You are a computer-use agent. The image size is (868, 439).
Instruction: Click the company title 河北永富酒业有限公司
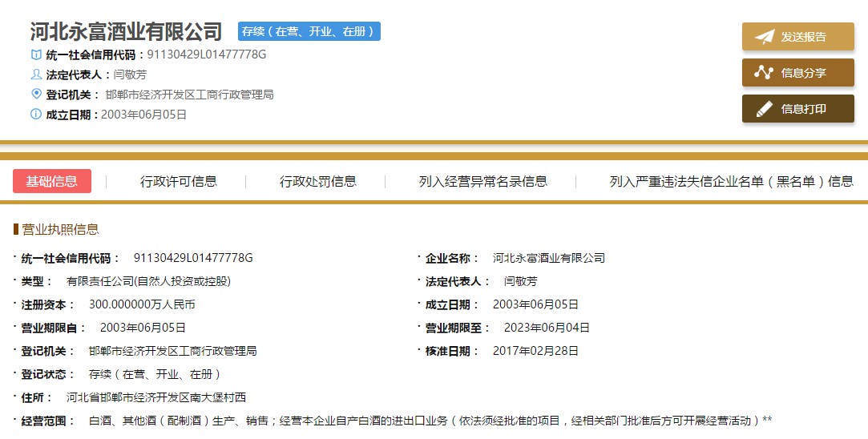click(x=126, y=32)
